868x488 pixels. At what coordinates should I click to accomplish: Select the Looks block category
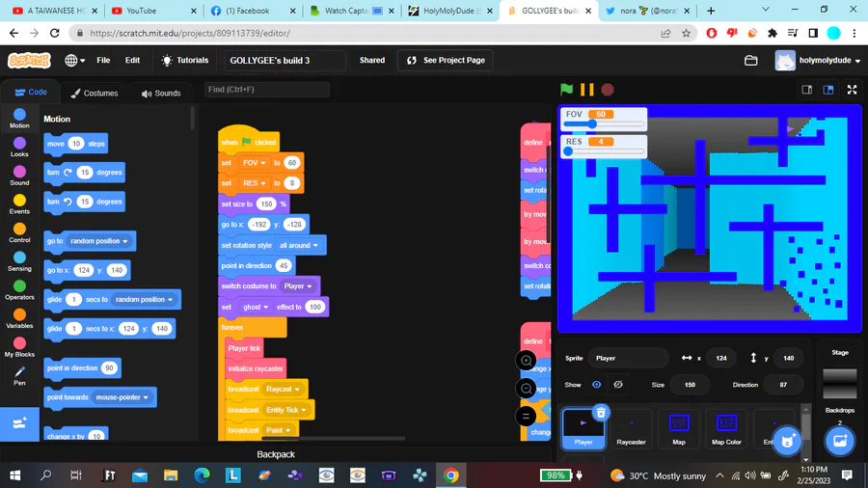click(19, 148)
